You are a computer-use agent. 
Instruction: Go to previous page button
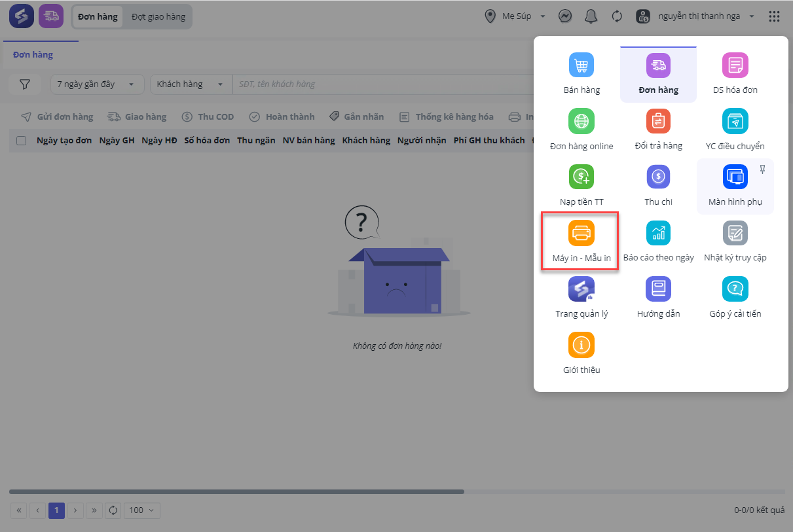pos(37,510)
